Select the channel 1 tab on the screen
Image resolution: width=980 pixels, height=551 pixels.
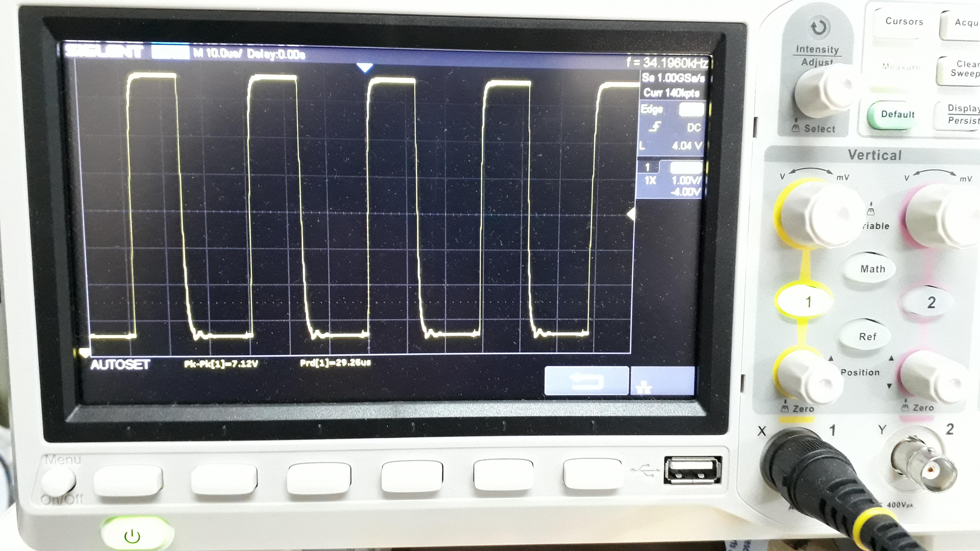(648, 167)
